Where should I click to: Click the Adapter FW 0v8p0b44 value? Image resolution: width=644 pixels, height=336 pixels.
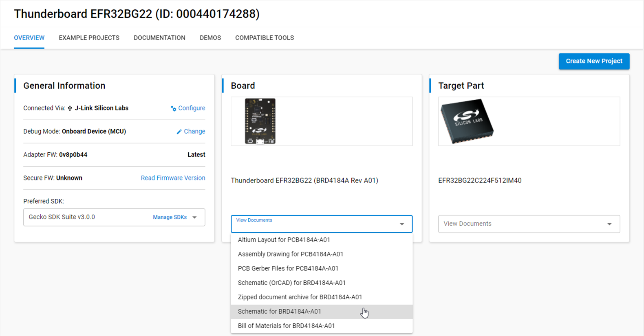pos(73,155)
